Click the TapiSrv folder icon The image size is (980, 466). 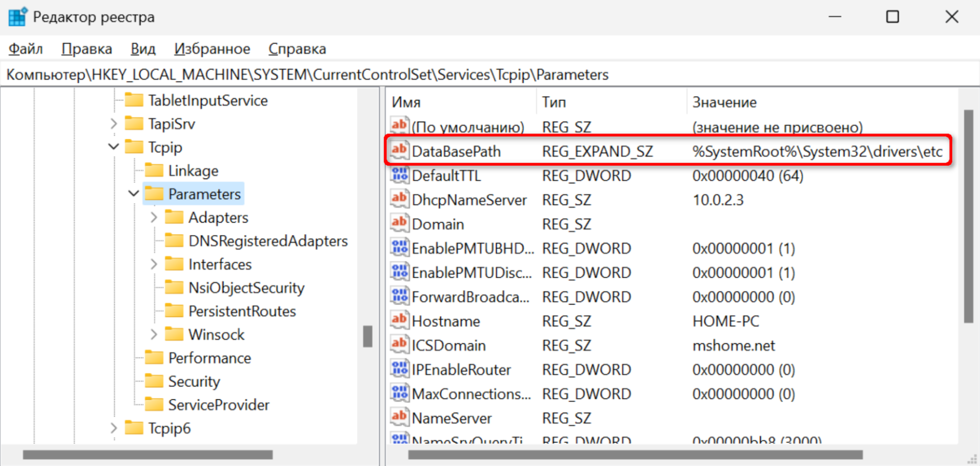[134, 123]
